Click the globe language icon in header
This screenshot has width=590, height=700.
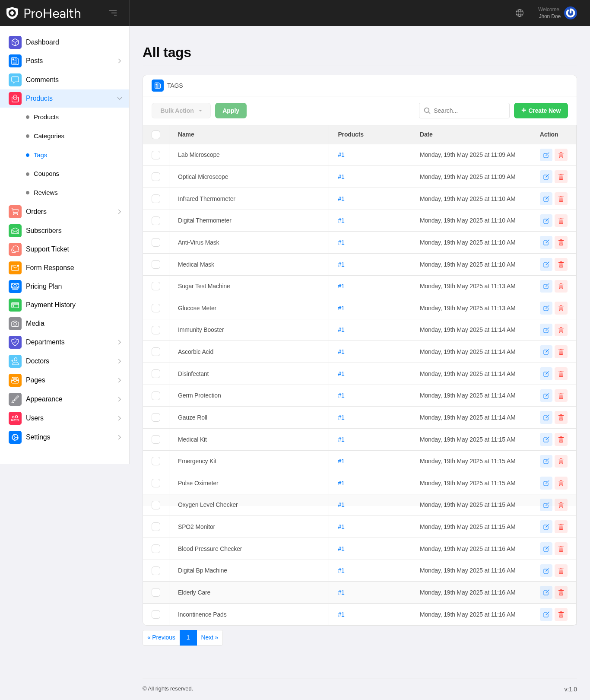coord(520,13)
